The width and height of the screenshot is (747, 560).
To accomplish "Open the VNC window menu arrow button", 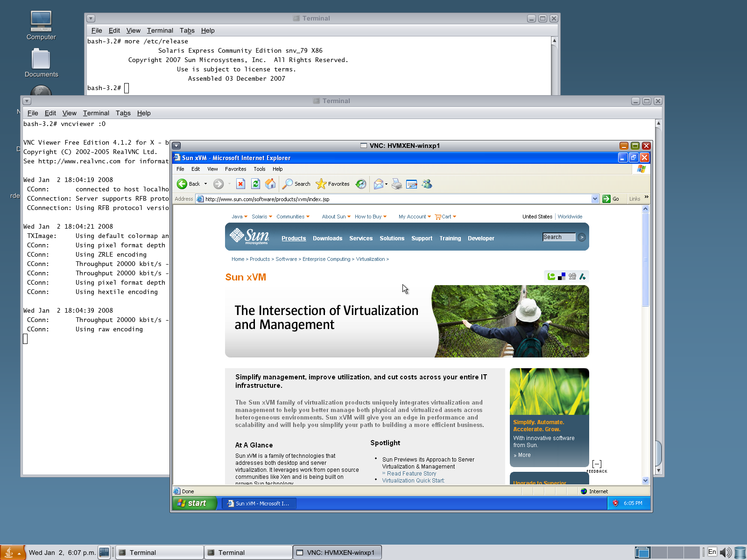I will 176,146.
